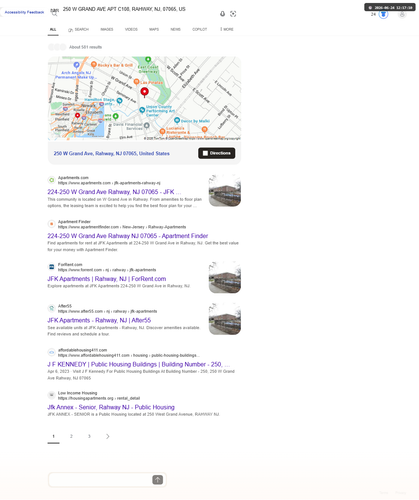This screenshot has width=419, height=500.
Task: Open 250 W Grand Ave address link
Action: pyautogui.click(x=112, y=153)
